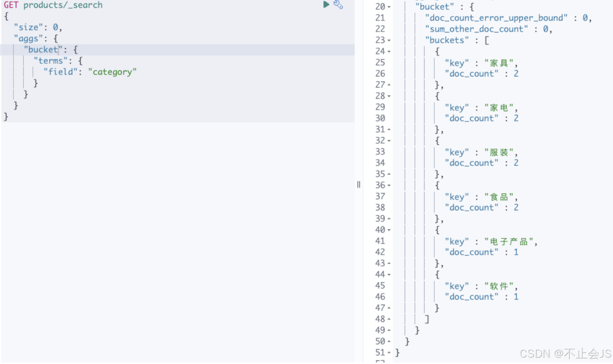Screen dimensions: 613x364
Task: Place cursor on the "aggs" key
Action: 28,38
